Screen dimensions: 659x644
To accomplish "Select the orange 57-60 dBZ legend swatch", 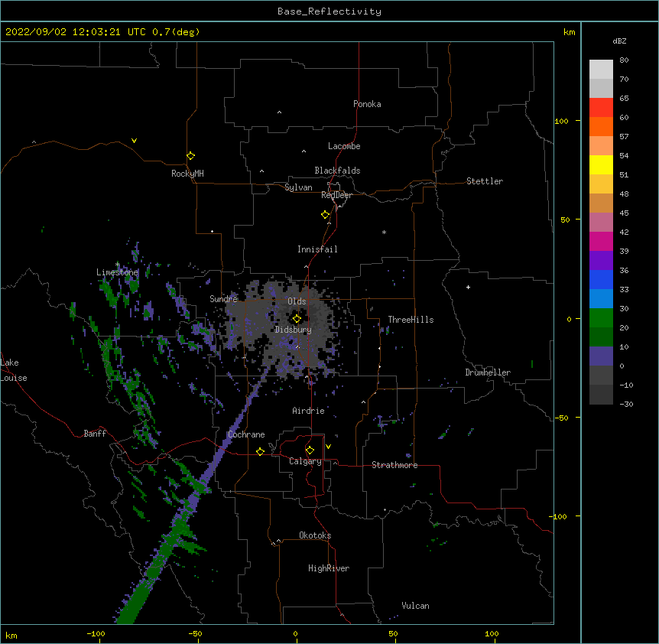I will pyautogui.click(x=601, y=126).
